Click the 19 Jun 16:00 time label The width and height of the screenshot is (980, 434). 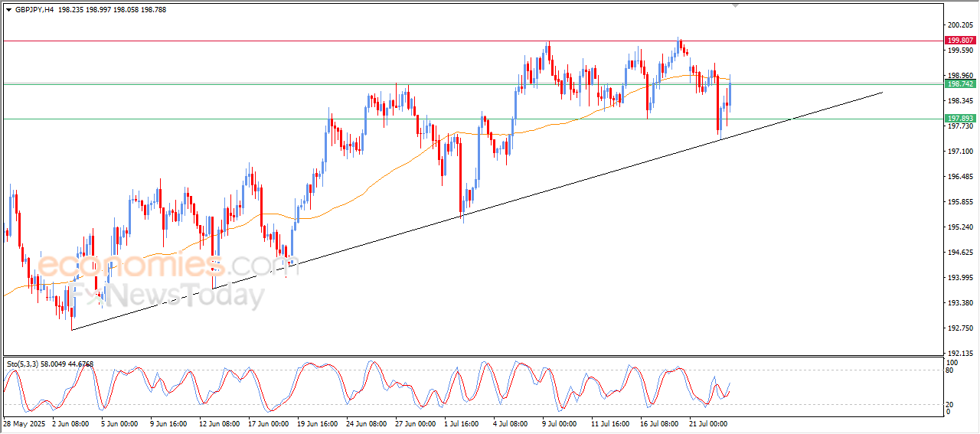pos(317,423)
